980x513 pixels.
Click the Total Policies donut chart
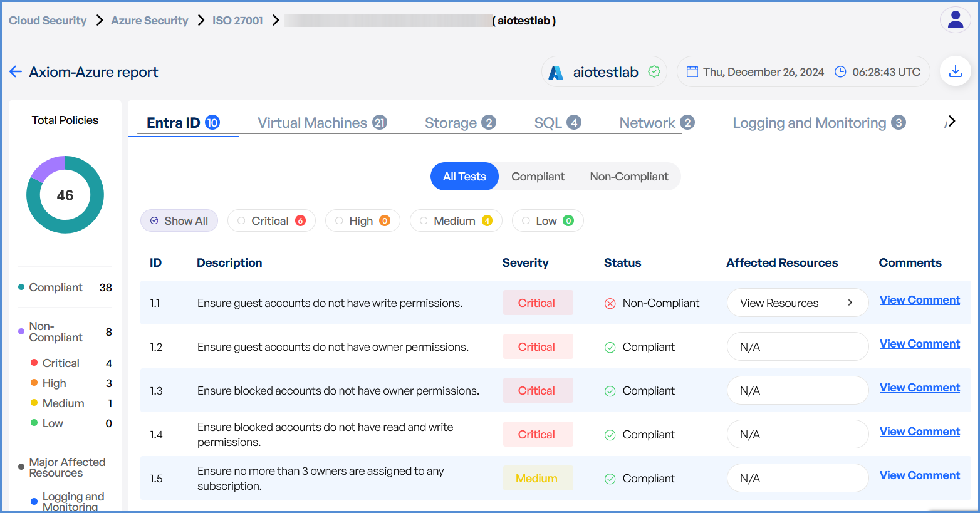pos(65,195)
